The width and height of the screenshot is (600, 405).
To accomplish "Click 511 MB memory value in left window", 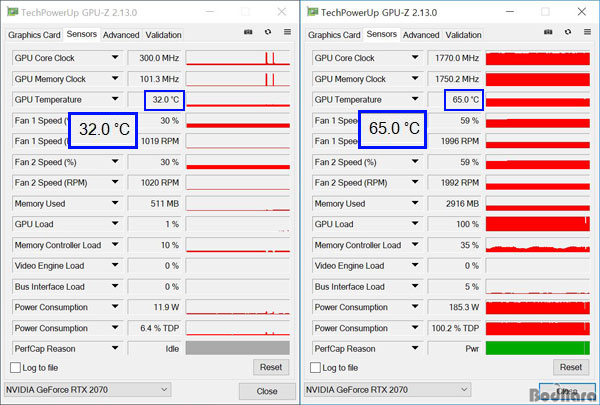I will pyautogui.click(x=165, y=204).
